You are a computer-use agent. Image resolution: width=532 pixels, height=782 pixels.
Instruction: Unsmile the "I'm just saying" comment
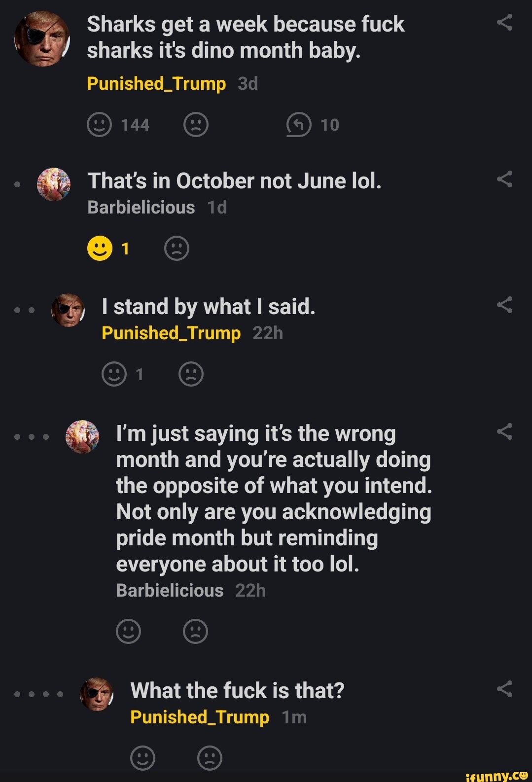(x=195, y=631)
